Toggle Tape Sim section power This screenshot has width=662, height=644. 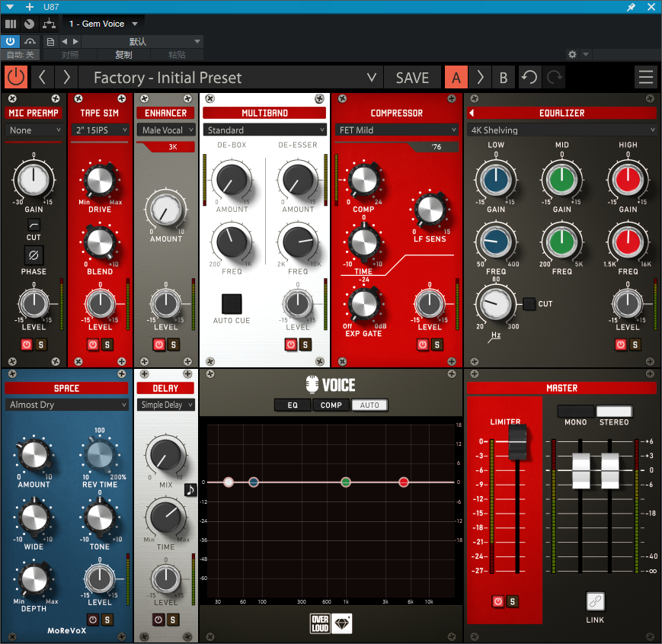click(93, 344)
